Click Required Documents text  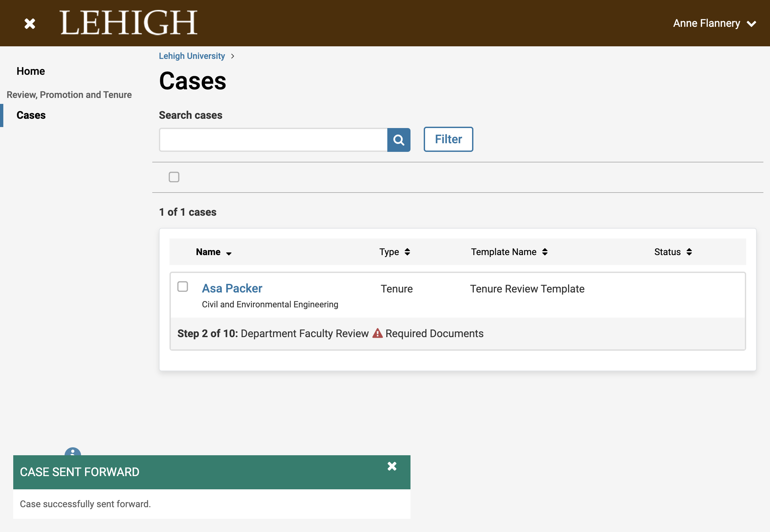(x=434, y=333)
